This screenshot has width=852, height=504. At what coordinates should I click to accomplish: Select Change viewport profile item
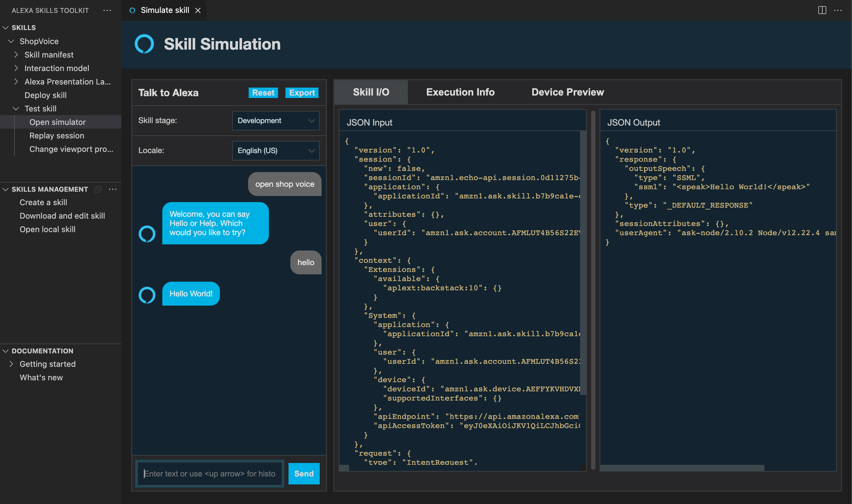click(x=60, y=149)
